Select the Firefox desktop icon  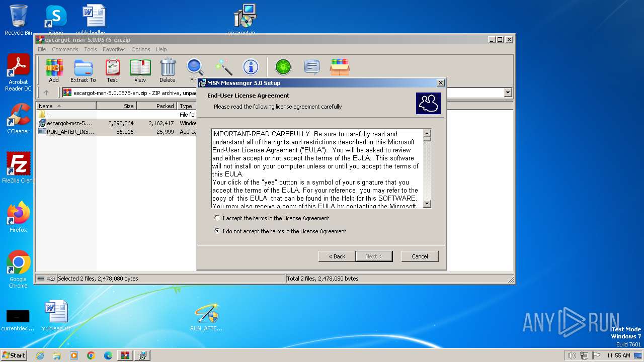click(18, 217)
